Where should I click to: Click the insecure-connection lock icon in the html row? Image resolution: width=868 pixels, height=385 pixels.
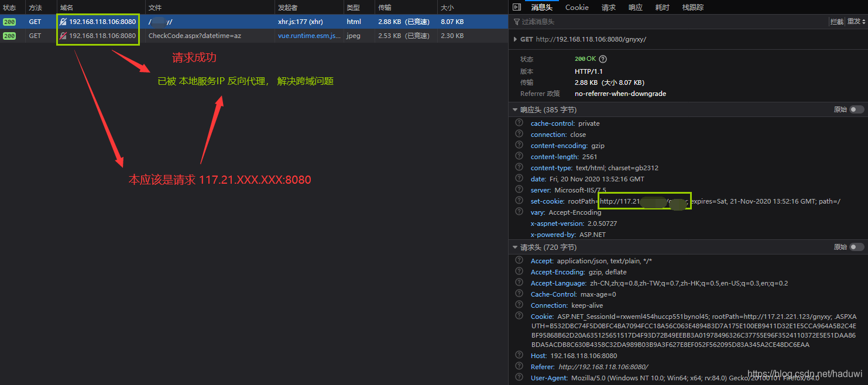63,22
